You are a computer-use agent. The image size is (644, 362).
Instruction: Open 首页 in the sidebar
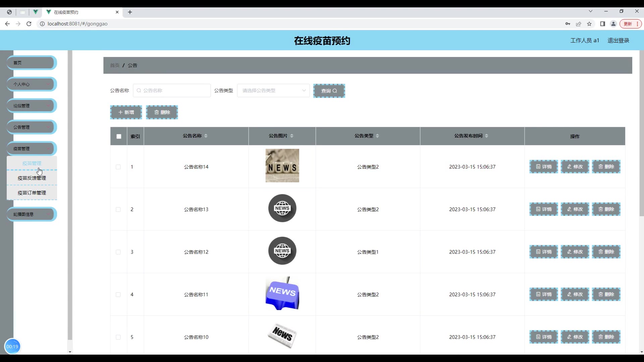[32, 63]
